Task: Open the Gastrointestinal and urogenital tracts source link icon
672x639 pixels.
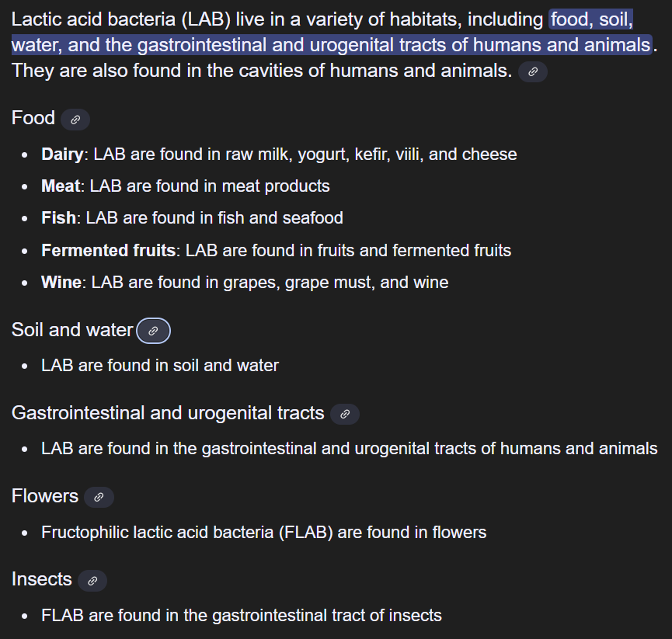Action: tap(345, 414)
